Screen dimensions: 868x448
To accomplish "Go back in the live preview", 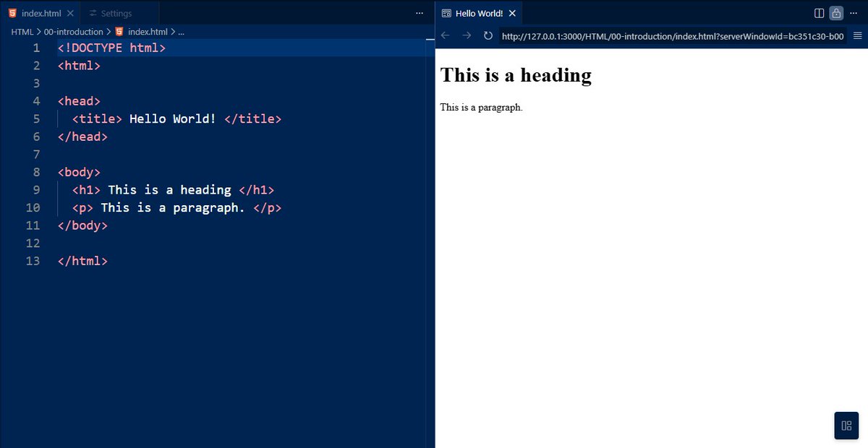I will pos(446,36).
